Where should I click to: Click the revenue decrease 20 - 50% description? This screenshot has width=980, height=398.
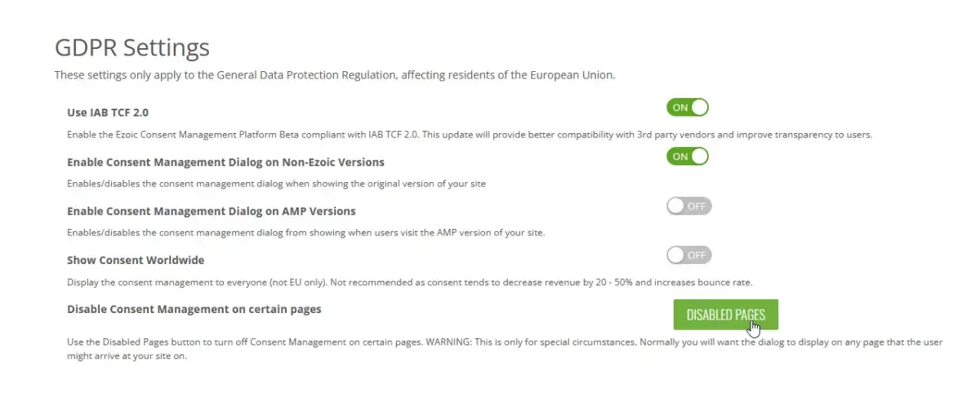point(409,282)
